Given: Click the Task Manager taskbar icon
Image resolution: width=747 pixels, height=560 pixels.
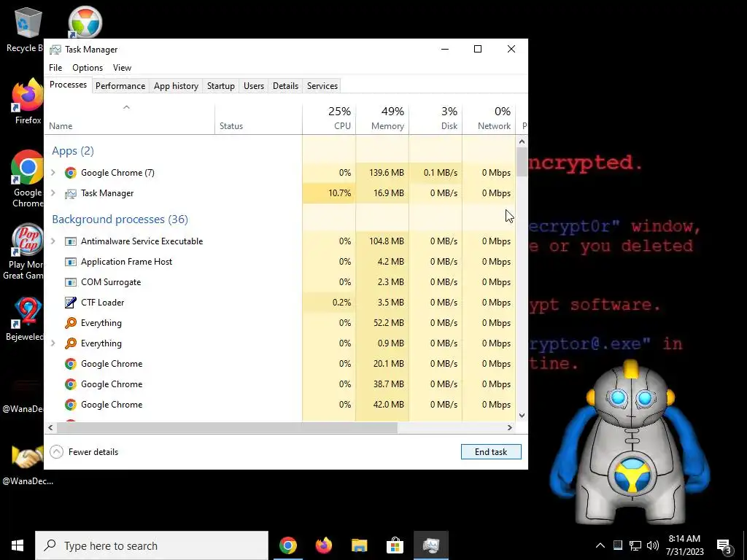Looking at the screenshot, I should 430,545.
